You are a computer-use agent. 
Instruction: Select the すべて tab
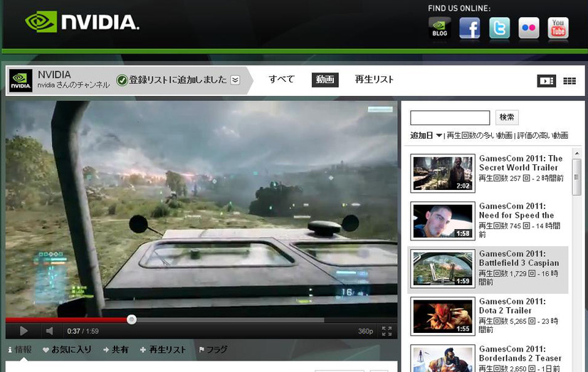click(282, 80)
